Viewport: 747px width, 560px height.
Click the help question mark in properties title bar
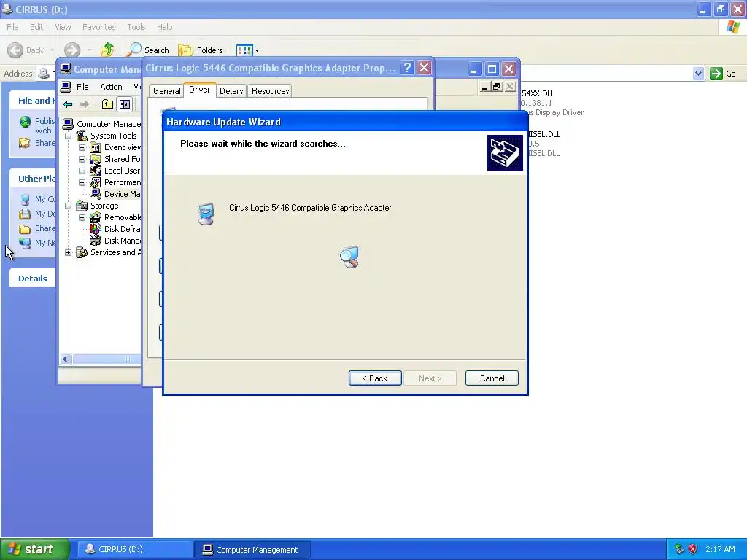tap(407, 68)
